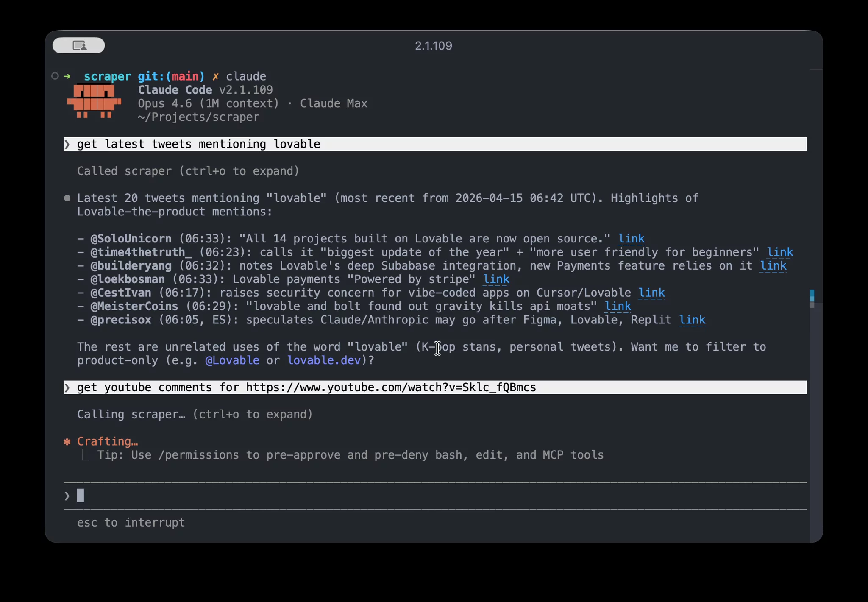Screen dimensions: 868x602
Task: Click the @Lovable mention link
Action: (x=232, y=360)
